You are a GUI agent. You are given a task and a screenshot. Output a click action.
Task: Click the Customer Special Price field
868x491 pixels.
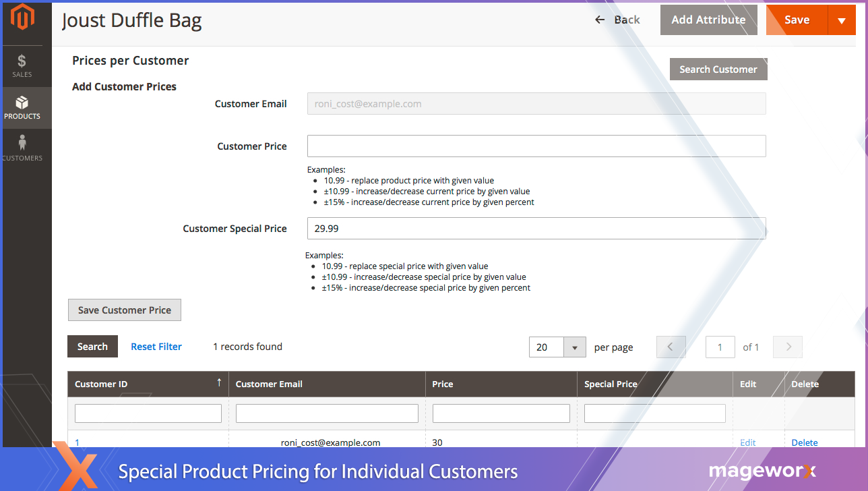(x=536, y=229)
